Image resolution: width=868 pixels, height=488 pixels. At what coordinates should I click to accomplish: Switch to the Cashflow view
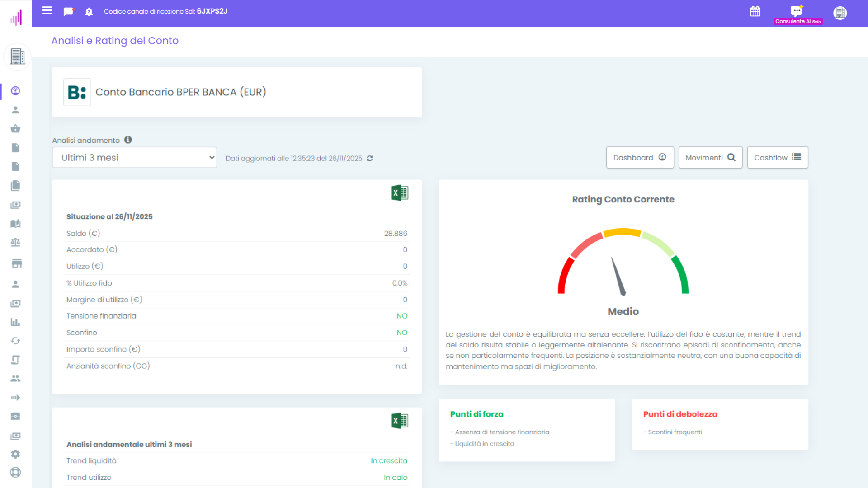pos(777,157)
